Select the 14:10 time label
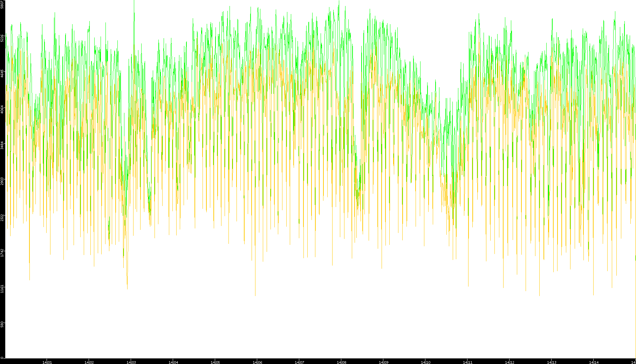The image size is (636, 364). (425, 362)
